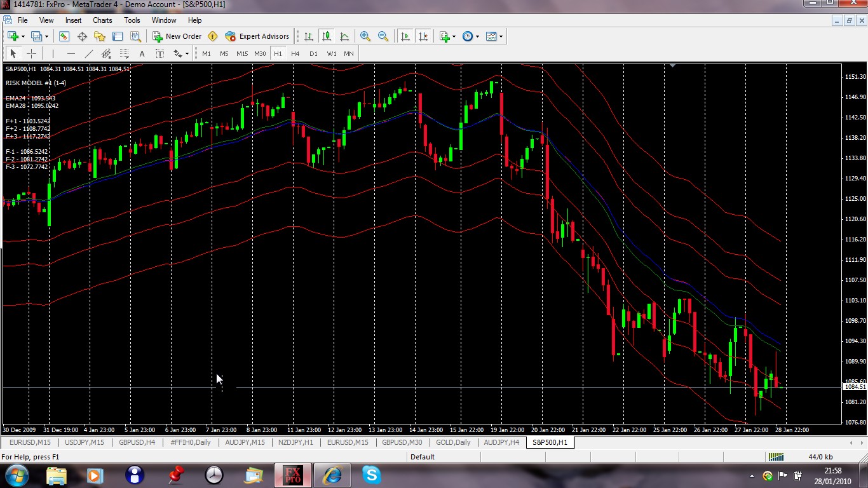
Task: Open the Terminal window icon
Action: point(118,36)
